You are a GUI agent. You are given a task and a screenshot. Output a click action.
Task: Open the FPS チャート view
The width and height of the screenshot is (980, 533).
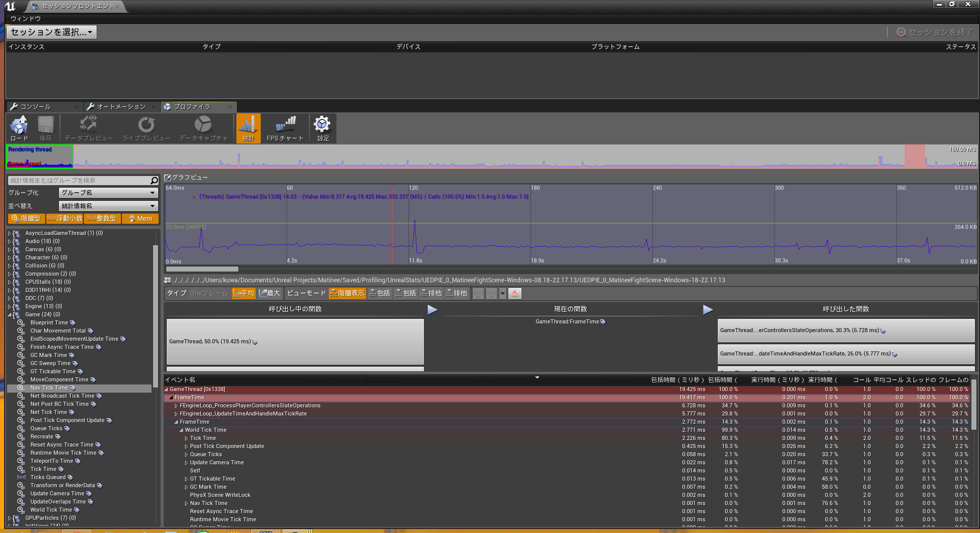click(x=285, y=128)
